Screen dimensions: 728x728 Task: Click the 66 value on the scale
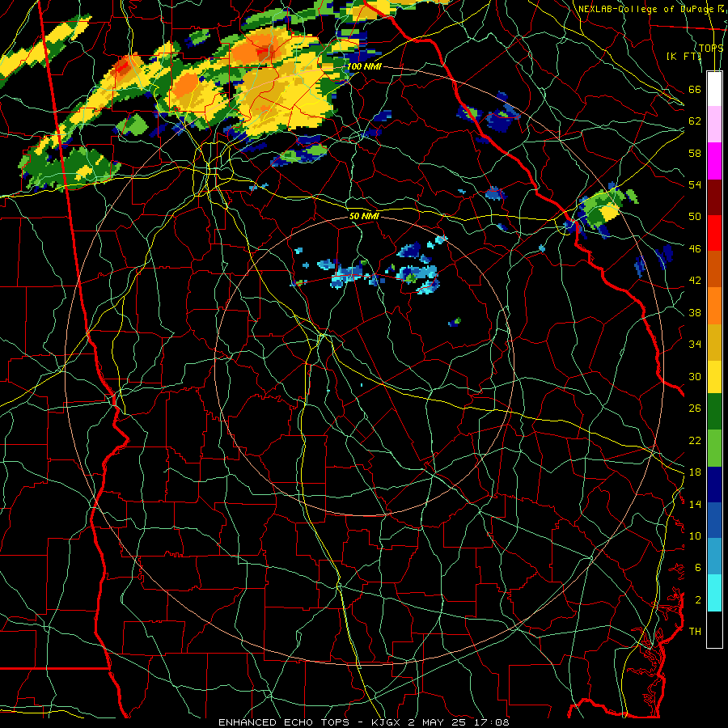[695, 89]
